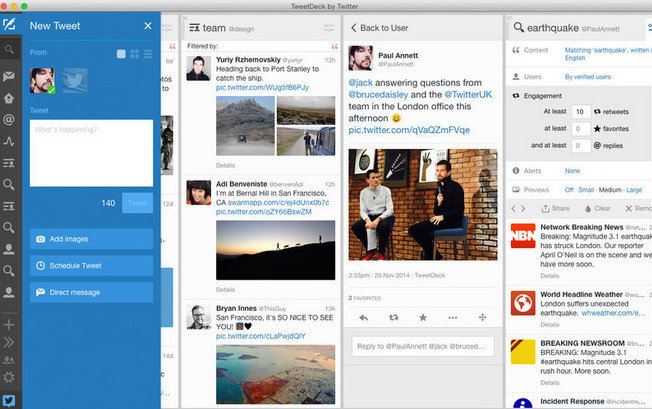
Task: Toggle the Paul Annett account avatar in From
Action: 42,81
